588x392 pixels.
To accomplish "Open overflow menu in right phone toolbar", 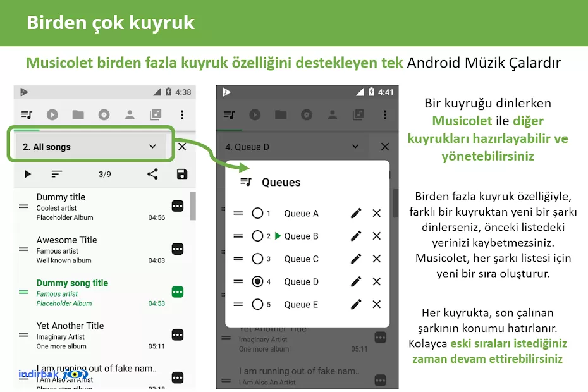I will pos(385,115).
